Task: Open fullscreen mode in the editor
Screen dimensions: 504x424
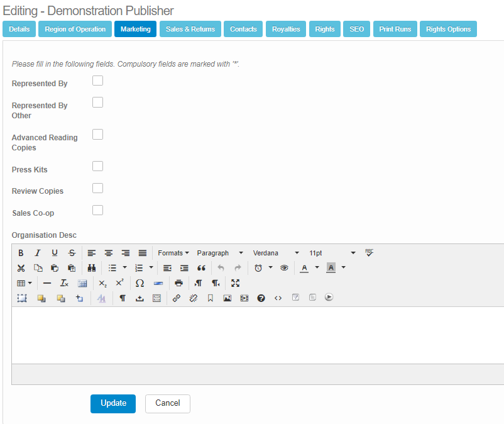Action: pyautogui.click(x=236, y=283)
